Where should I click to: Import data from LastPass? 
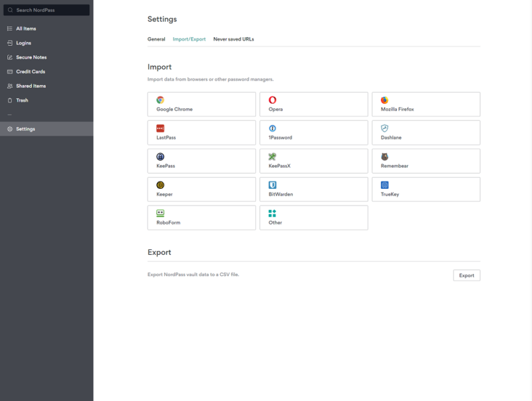point(201,132)
